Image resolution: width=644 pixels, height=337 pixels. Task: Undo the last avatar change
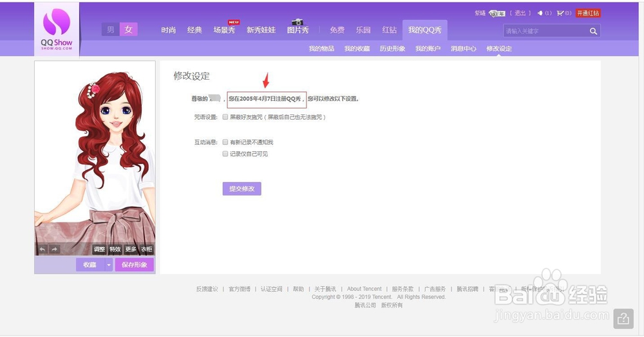coord(43,250)
